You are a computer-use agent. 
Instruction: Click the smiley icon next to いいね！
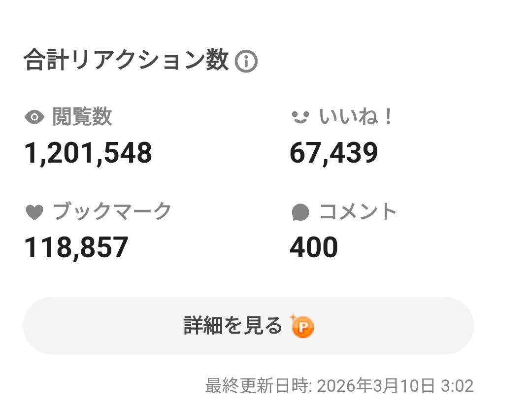[300, 117]
